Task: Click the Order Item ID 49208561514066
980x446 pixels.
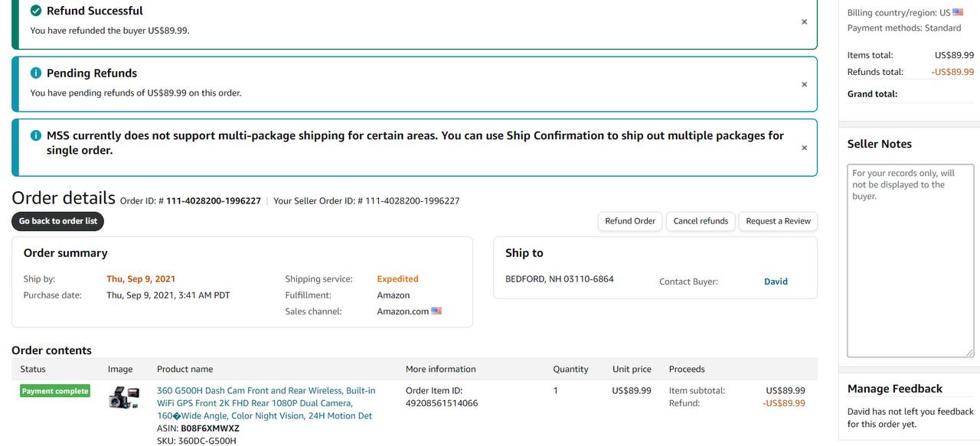Action: [x=441, y=403]
